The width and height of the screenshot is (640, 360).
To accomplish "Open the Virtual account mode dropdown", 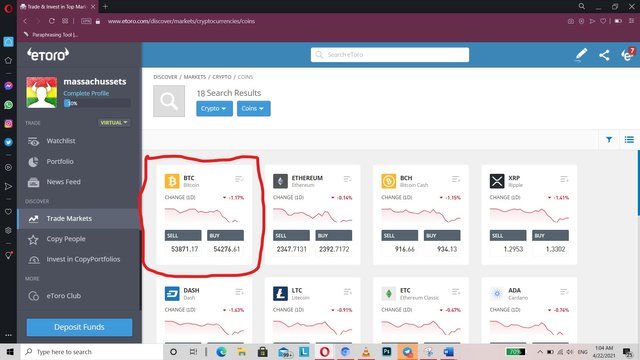I will click(114, 122).
